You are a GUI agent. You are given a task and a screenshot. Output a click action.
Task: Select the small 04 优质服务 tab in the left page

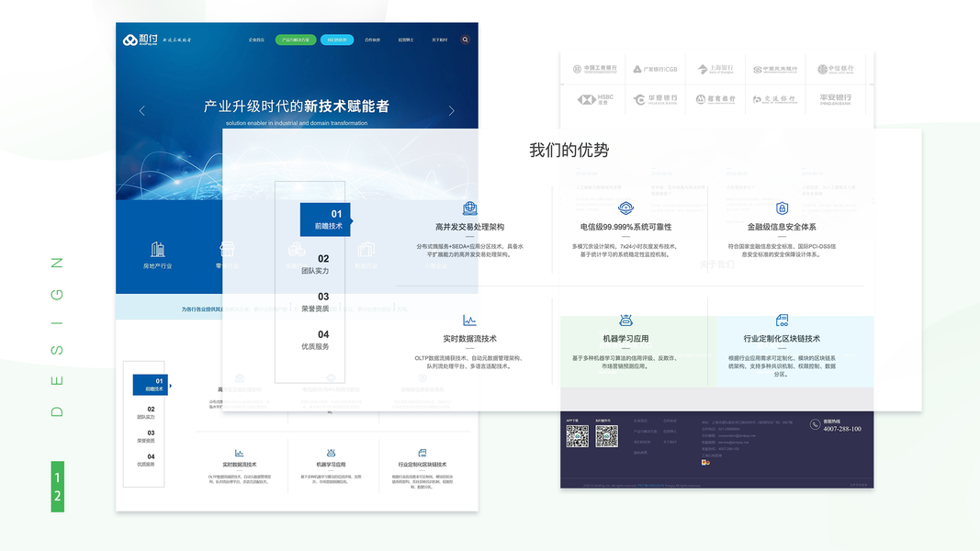[146, 460]
